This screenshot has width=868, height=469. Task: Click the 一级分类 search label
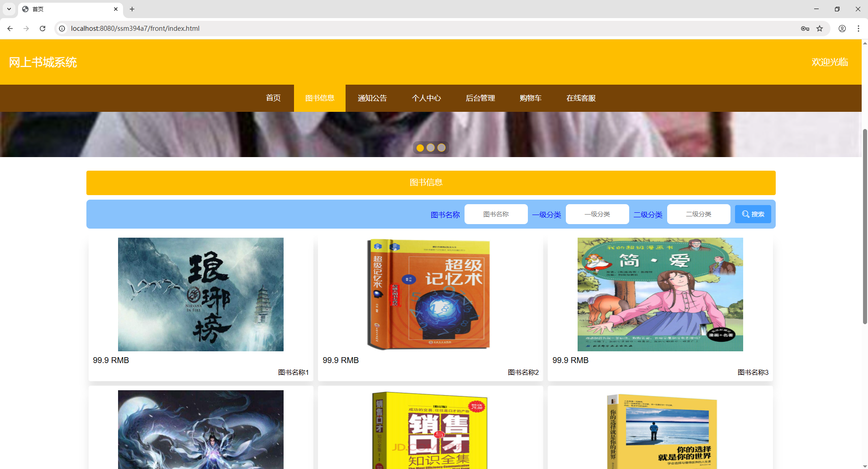[x=546, y=215]
